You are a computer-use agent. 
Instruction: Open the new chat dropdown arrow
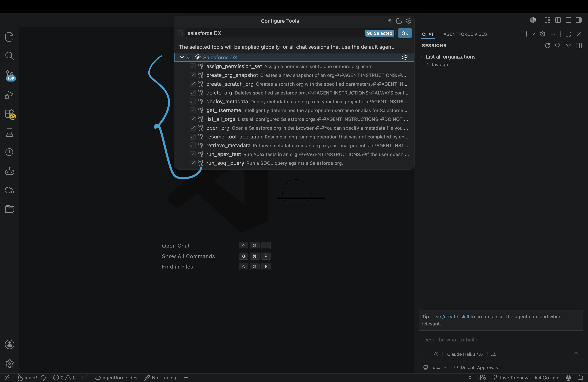tap(533, 34)
